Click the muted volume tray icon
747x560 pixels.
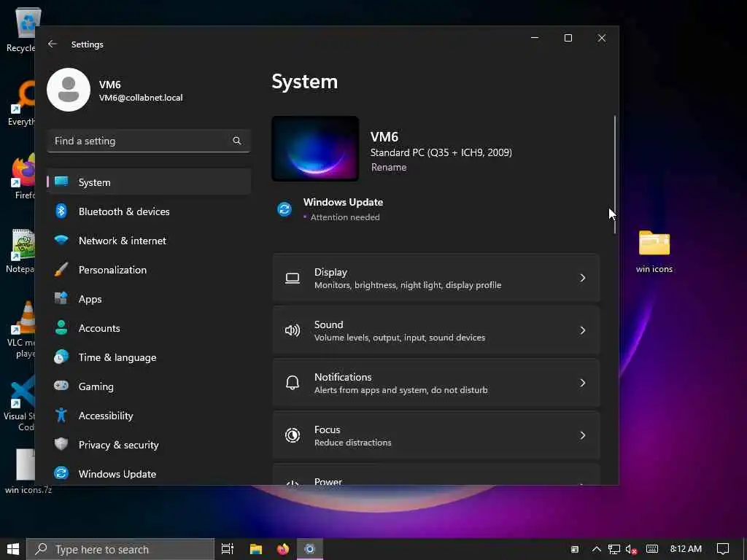(632, 550)
